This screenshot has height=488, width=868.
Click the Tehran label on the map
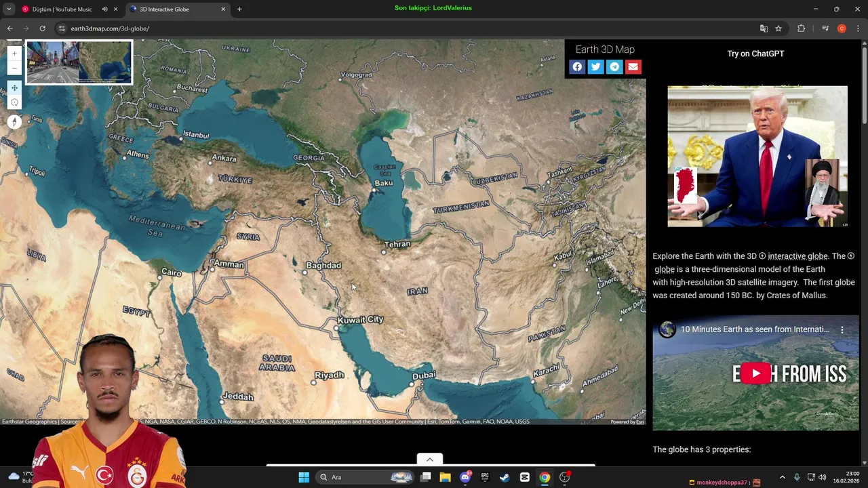397,244
